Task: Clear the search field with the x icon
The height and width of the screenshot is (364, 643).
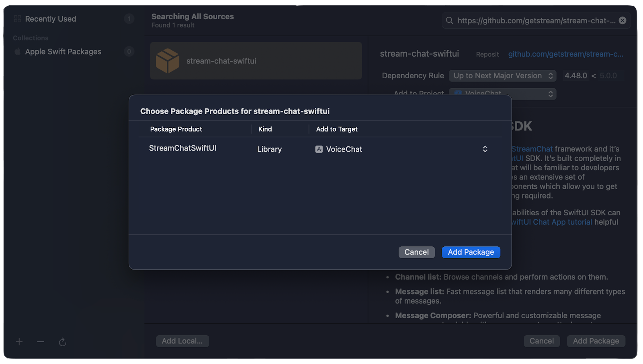Action: (x=623, y=20)
